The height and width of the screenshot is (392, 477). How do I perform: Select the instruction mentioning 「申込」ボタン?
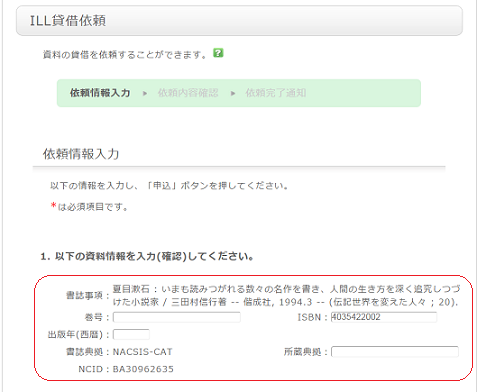click(x=169, y=186)
